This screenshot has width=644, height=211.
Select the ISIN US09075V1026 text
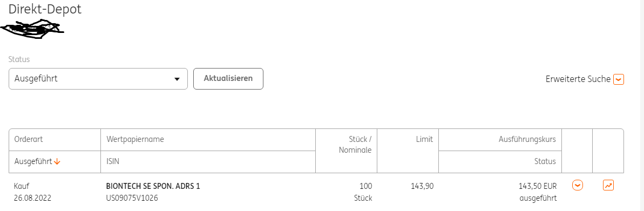pyautogui.click(x=132, y=198)
